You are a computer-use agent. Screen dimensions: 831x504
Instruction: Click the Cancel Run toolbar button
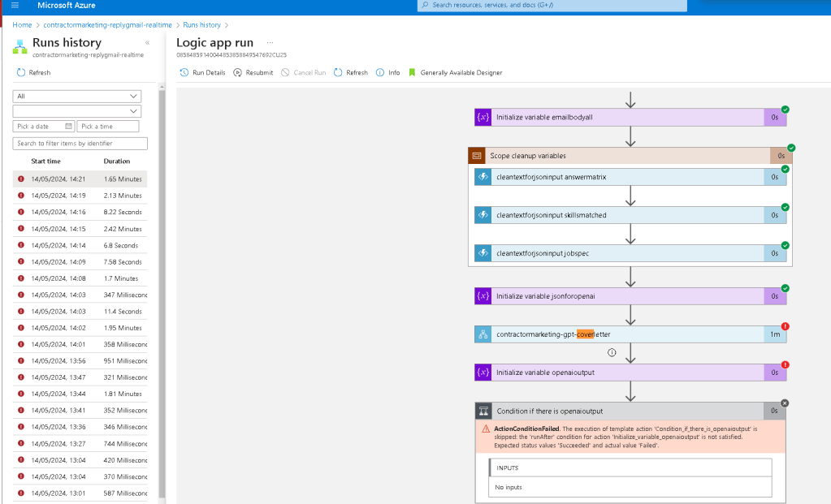pos(304,72)
